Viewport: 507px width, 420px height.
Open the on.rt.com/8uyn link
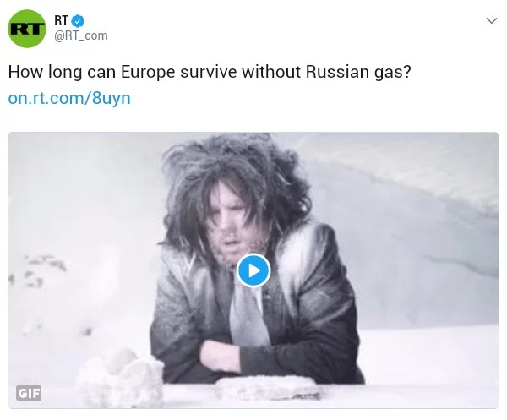[69, 98]
